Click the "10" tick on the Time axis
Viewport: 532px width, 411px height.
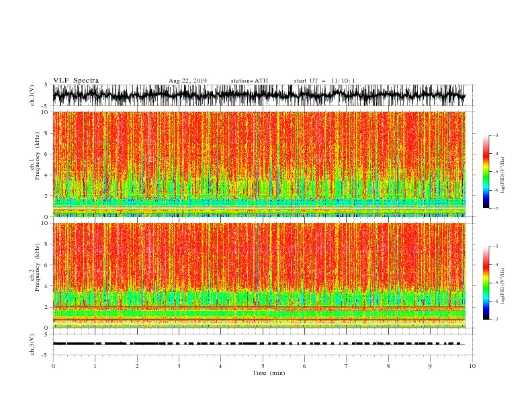pos(472,366)
